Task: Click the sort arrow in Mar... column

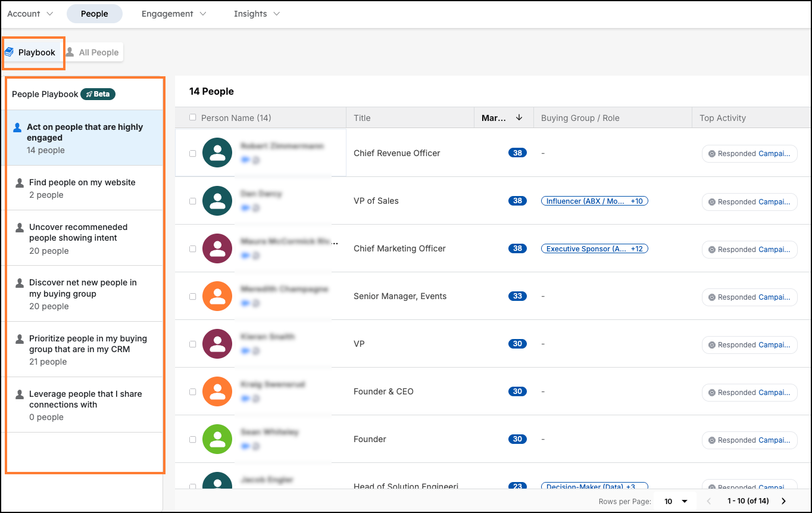Action: [519, 118]
